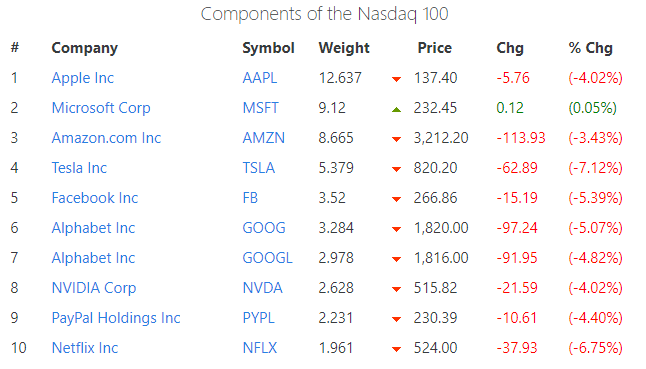Open the Apple Inc company link

(82, 78)
